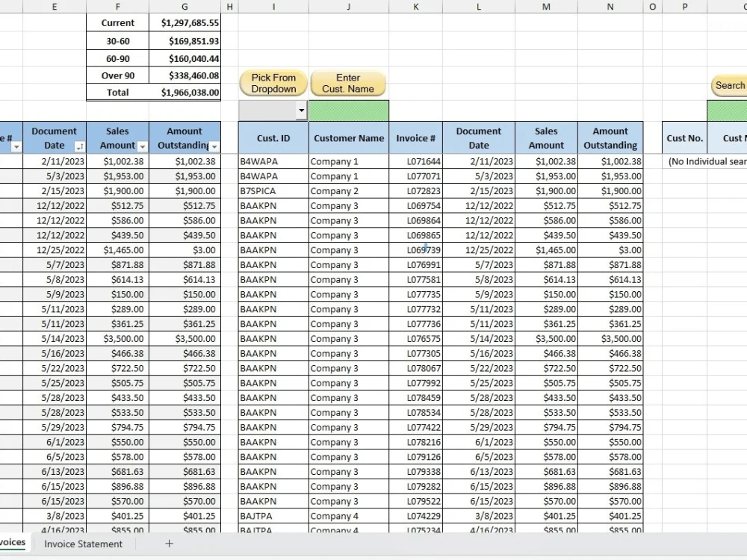Screen dimensions: 747x560
Task: Select invoice number L071644
Action: click(416, 161)
